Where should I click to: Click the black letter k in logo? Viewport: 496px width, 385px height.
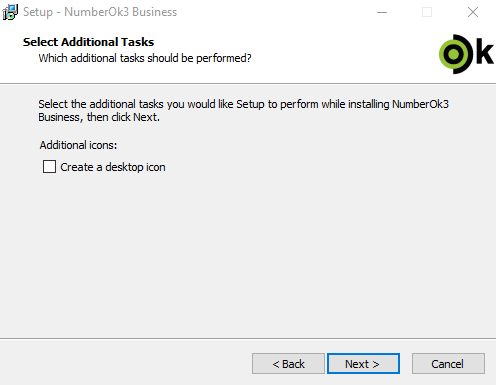pos(485,53)
